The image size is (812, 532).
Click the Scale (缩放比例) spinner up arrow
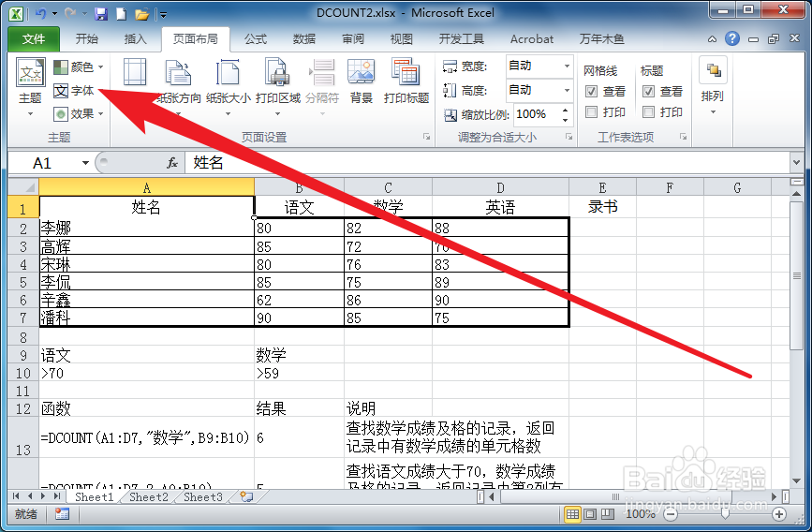click(566, 110)
